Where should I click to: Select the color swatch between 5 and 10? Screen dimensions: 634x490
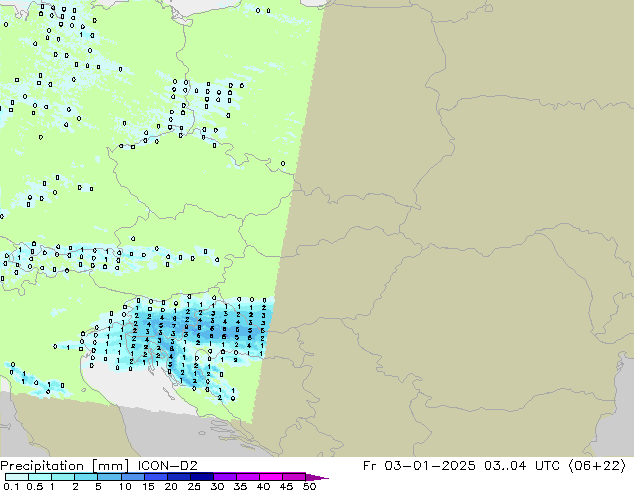pos(109,477)
